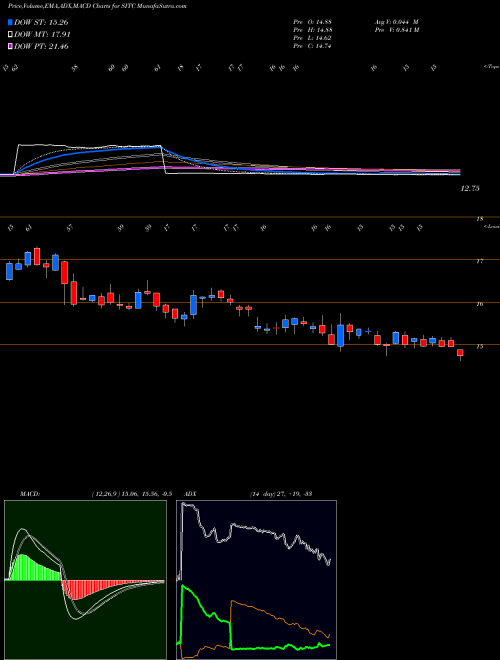Select the 'DOW MT: 17.91' label
500x660 pixels.
click(42, 35)
